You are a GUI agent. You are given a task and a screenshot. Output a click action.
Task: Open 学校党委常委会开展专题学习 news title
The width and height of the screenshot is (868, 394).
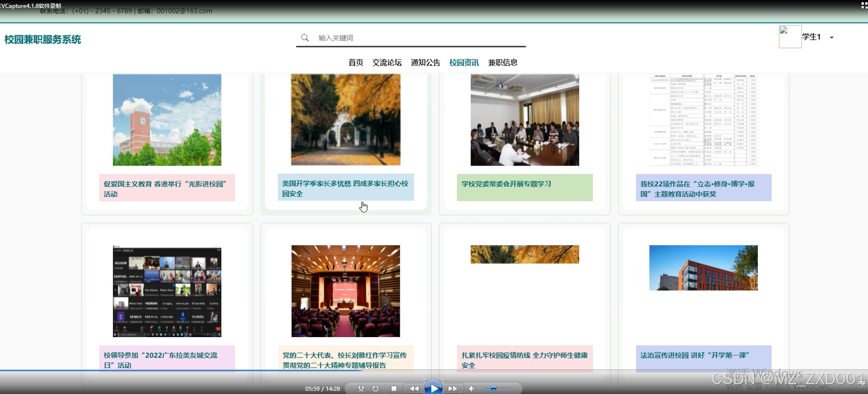525,188
